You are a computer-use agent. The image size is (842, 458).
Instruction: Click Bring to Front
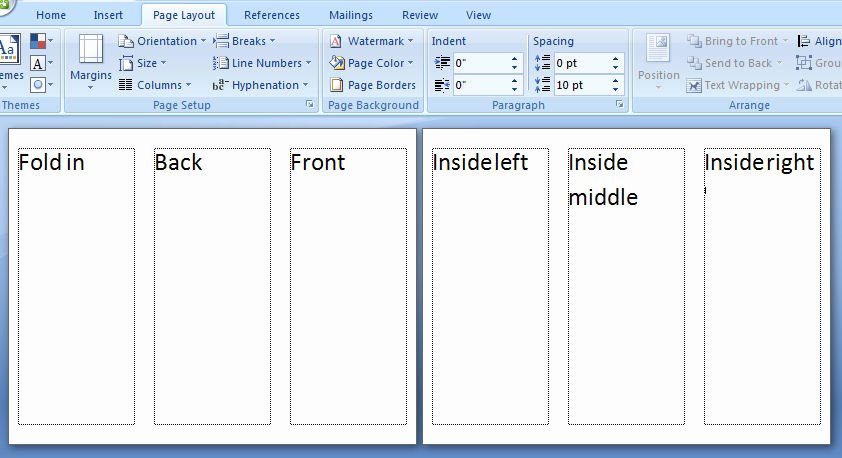point(737,41)
